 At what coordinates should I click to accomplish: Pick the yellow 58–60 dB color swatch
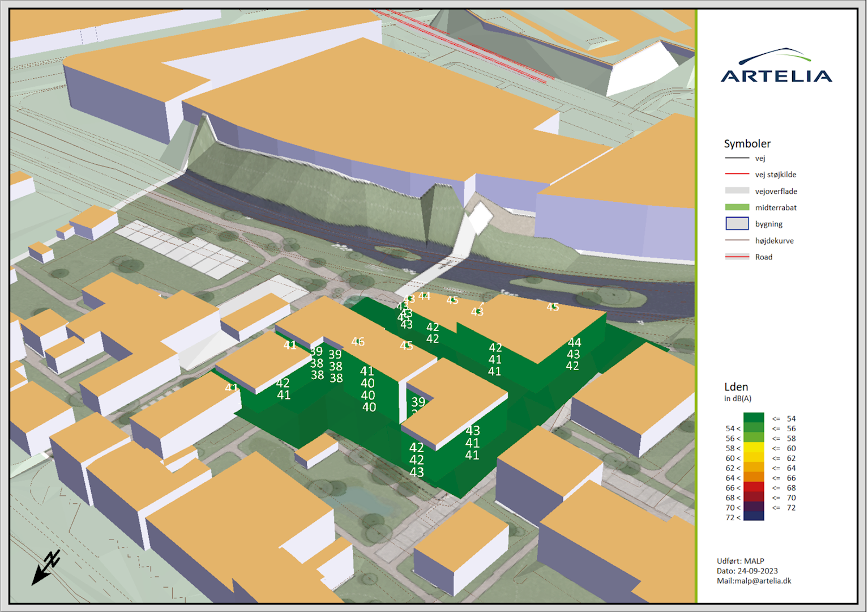pos(753,448)
